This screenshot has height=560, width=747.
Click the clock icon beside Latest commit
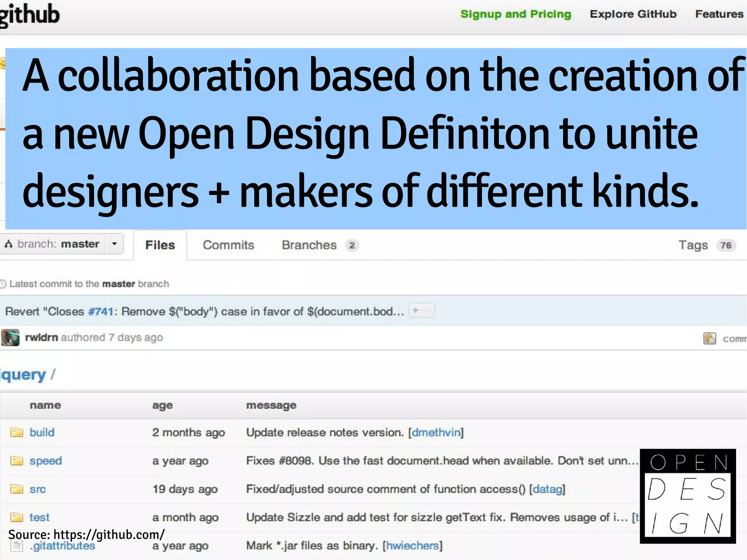point(3,283)
